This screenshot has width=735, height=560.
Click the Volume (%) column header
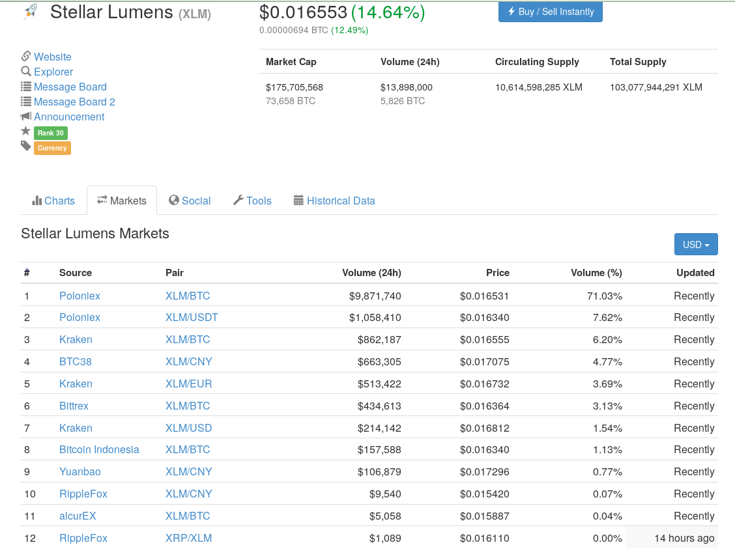tap(596, 273)
